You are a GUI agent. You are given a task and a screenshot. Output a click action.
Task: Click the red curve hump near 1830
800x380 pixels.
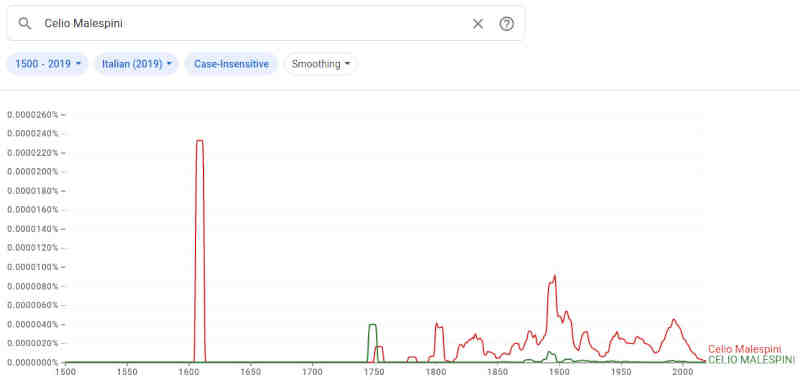tap(475, 335)
